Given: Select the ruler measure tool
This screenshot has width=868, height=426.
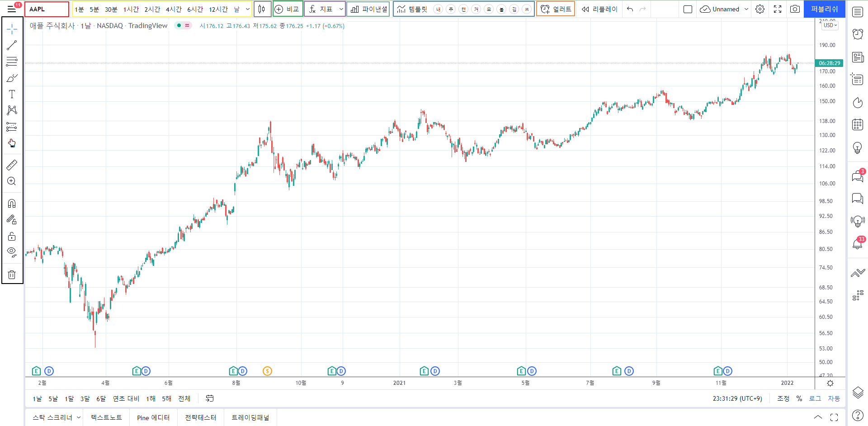Looking at the screenshot, I should (12, 165).
